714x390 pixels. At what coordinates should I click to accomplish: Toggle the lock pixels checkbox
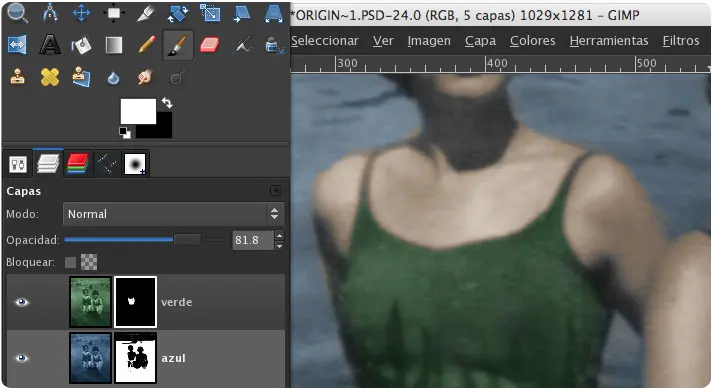[70, 262]
